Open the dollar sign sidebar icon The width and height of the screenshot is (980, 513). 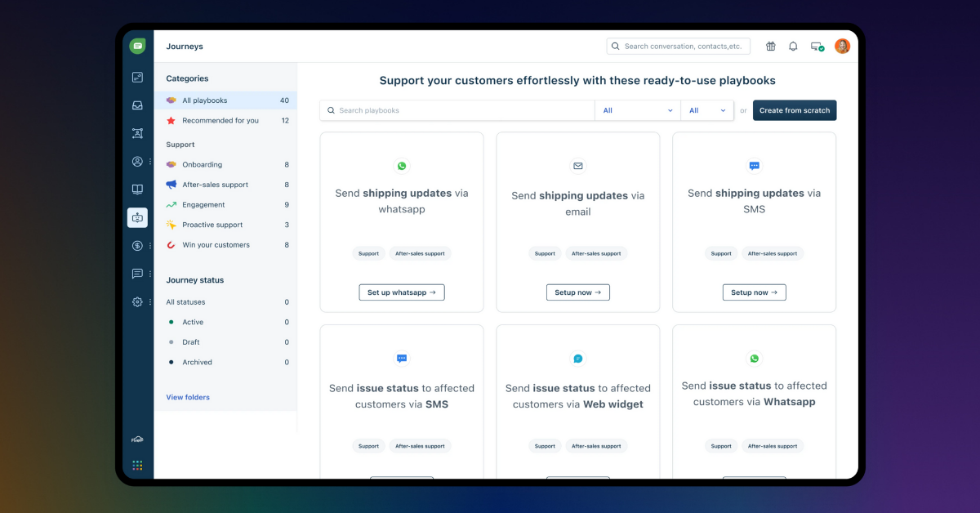click(x=137, y=245)
